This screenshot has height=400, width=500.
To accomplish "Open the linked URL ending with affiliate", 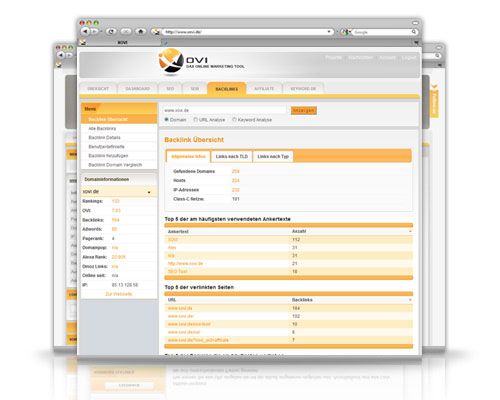I will tap(198, 340).
